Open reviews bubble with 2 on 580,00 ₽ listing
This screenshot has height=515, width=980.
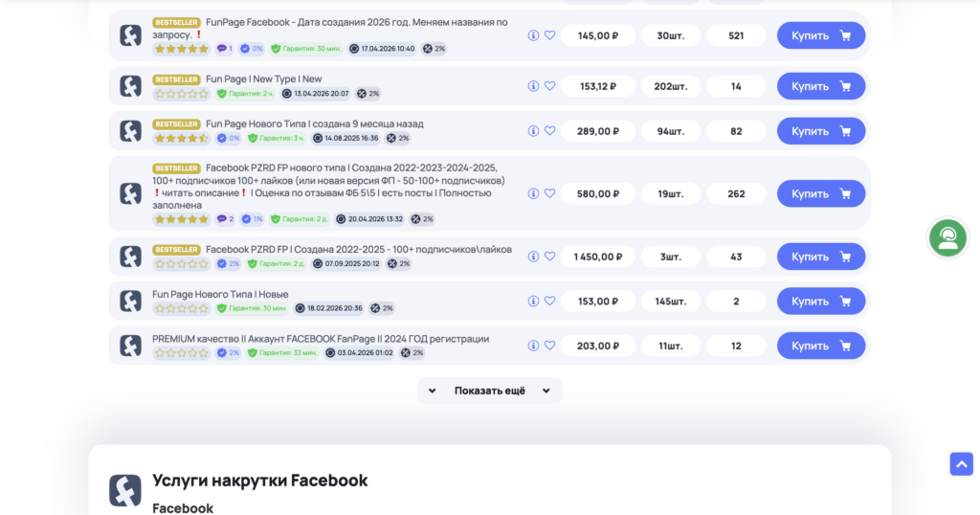[224, 219]
